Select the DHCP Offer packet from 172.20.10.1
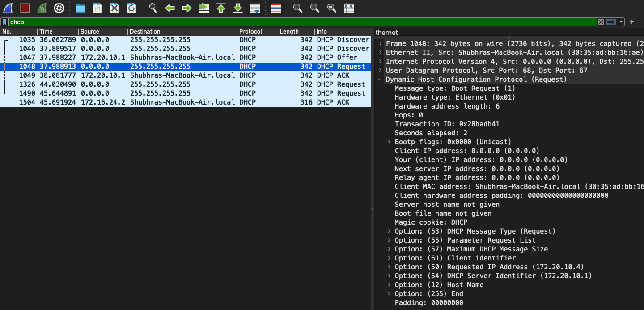644x310 pixels. (x=179, y=57)
